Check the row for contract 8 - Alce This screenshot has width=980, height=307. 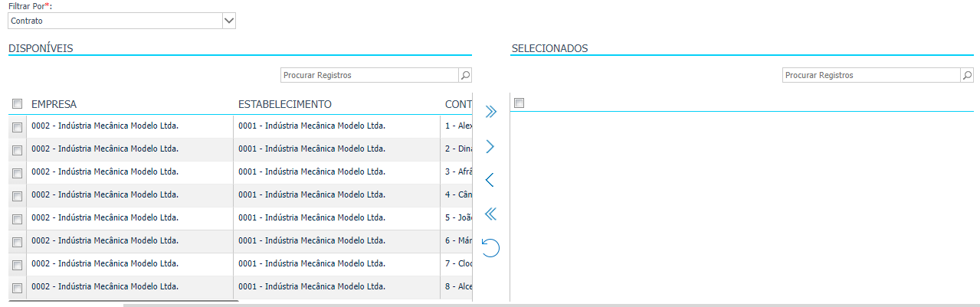18,288
